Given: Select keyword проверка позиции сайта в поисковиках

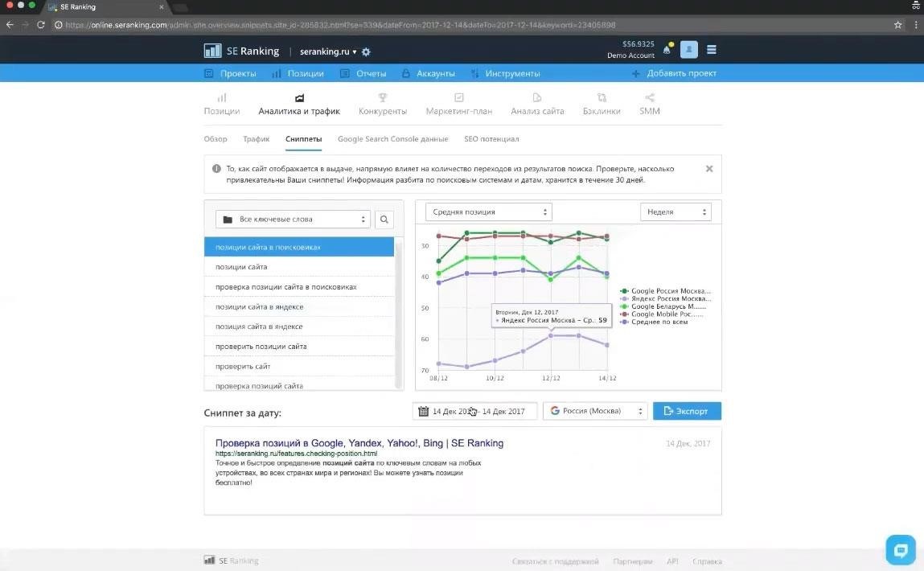Looking at the screenshot, I should pos(299,287).
